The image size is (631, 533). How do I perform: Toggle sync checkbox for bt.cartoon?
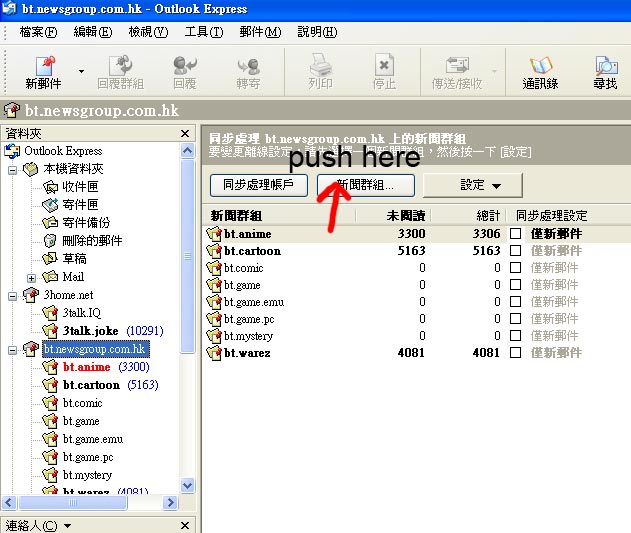click(516, 250)
